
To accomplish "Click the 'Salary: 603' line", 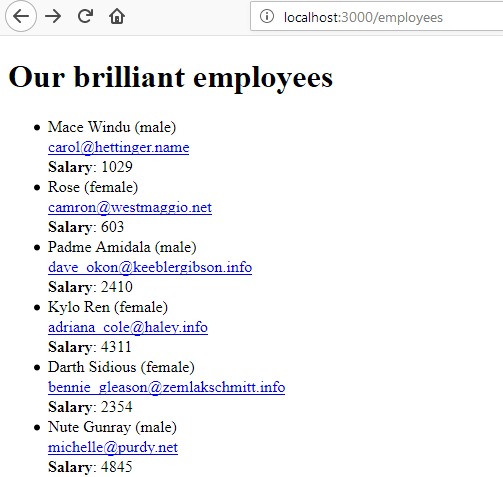I will [x=86, y=227].
